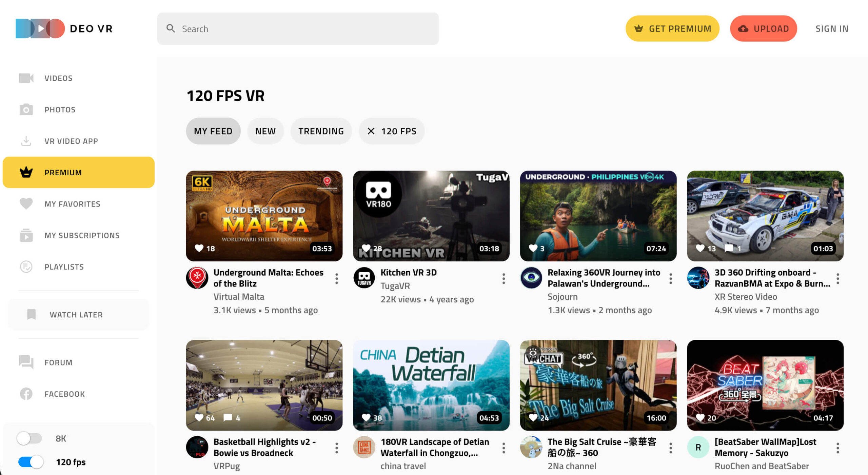Switch to the New tab
Viewport: 868px width, 475px height.
tap(265, 131)
